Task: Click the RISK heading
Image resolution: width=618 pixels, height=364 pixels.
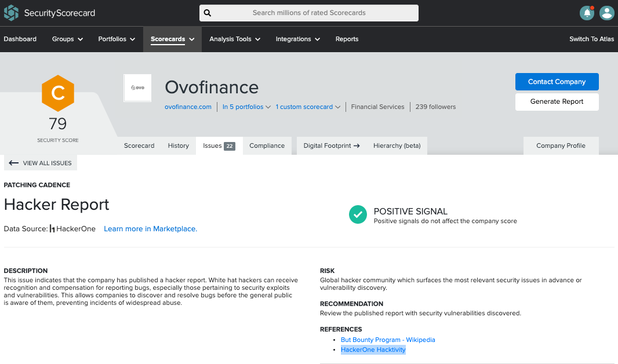Action: pos(327,271)
